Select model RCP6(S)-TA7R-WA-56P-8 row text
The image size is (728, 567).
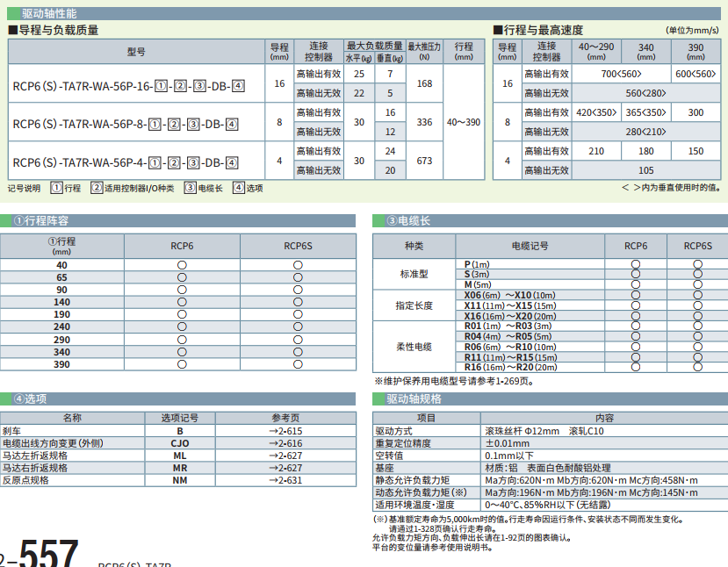[x=126, y=125]
